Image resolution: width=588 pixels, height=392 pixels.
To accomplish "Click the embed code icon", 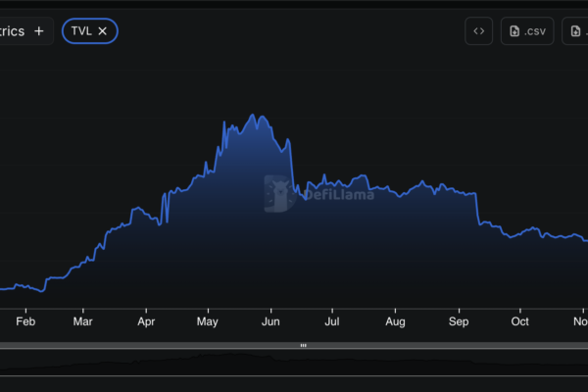I will tap(478, 31).
